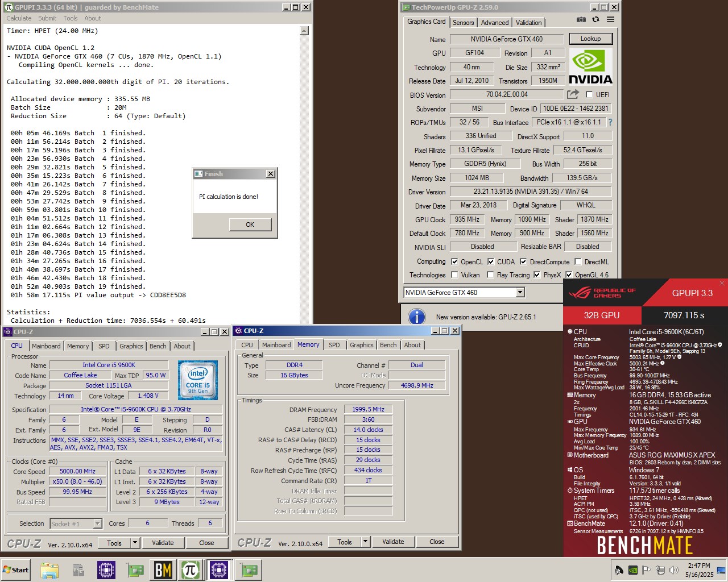This screenshot has height=582, width=728.
Task: Toggle the DirectCompute checkbox
Action: point(523,262)
